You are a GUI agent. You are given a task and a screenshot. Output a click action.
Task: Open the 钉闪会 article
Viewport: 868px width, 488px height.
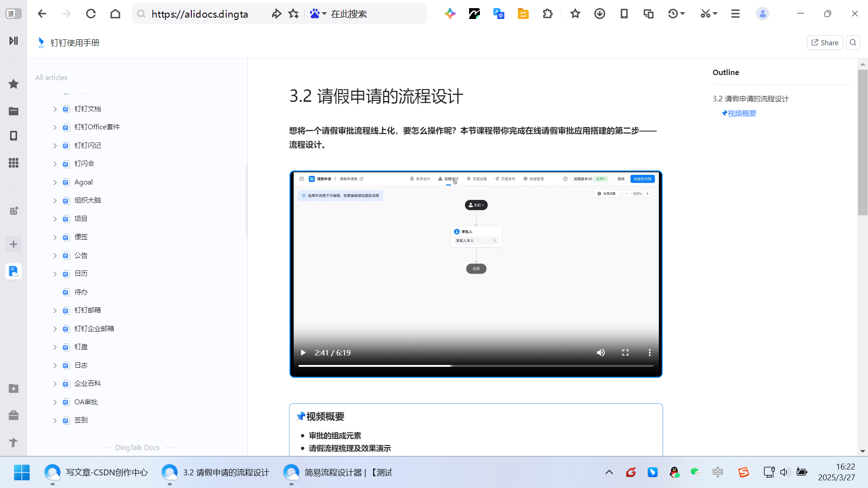(x=84, y=163)
